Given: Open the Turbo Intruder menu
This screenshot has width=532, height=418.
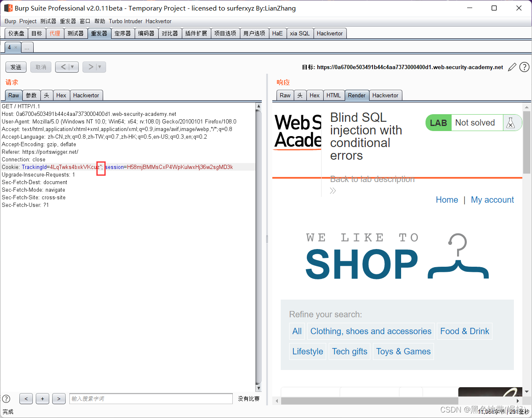Looking at the screenshot, I should (125, 21).
